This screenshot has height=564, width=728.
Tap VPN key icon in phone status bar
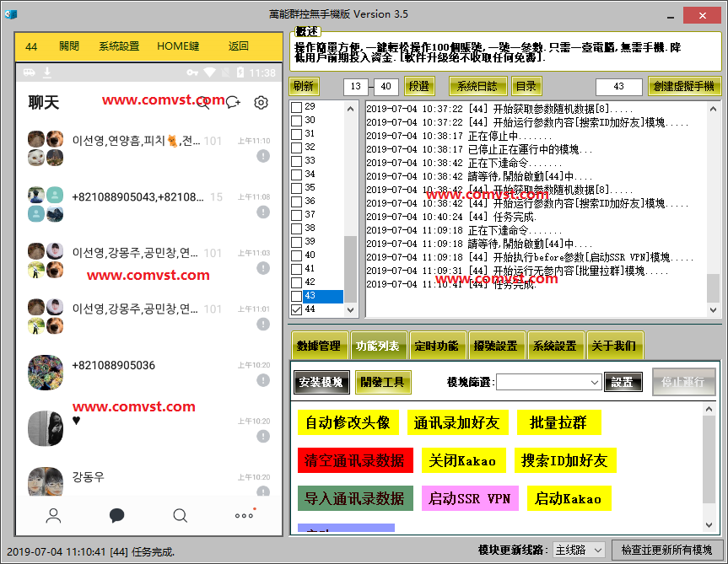pos(192,73)
